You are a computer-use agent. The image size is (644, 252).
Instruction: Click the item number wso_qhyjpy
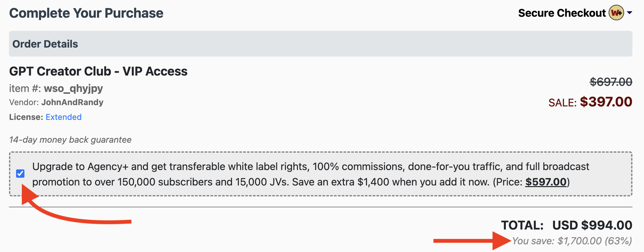click(x=73, y=88)
